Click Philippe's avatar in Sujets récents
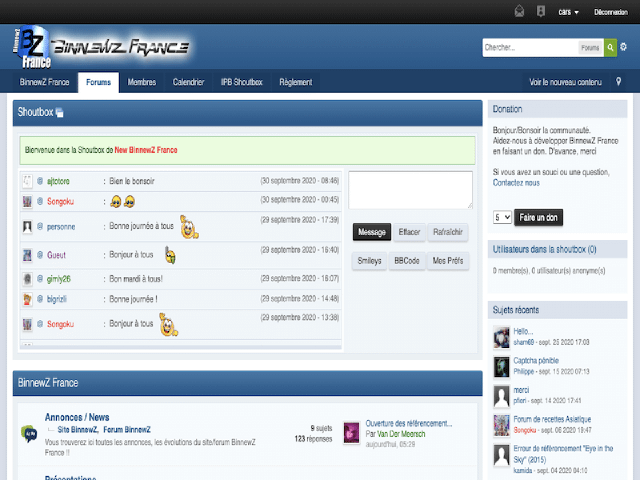The image size is (640, 480). pos(502,367)
